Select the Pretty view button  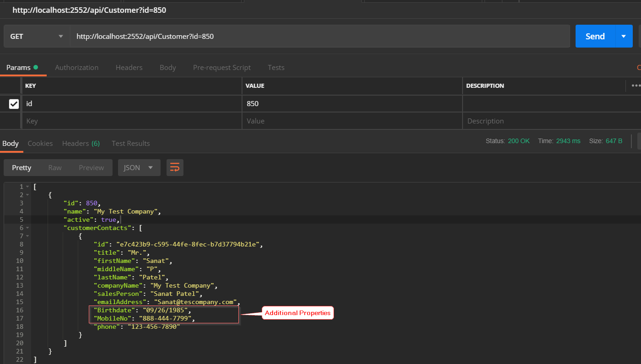point(21,167)
